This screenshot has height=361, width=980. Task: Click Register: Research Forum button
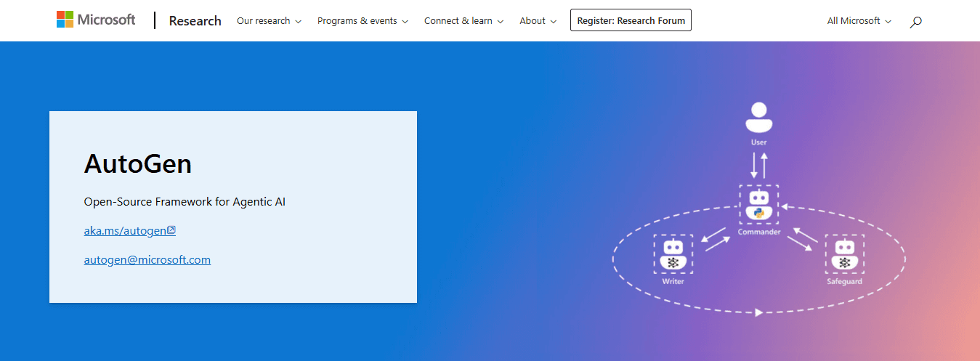click(631, 20)
